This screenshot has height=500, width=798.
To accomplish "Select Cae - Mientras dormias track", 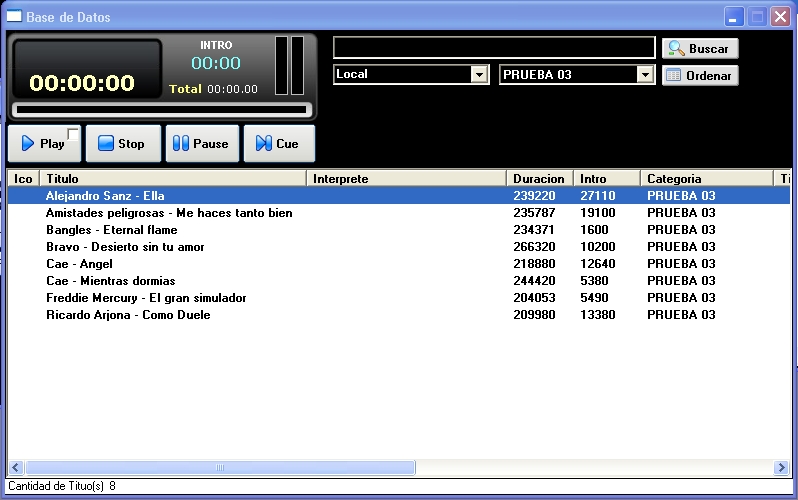I will point(398,281).
